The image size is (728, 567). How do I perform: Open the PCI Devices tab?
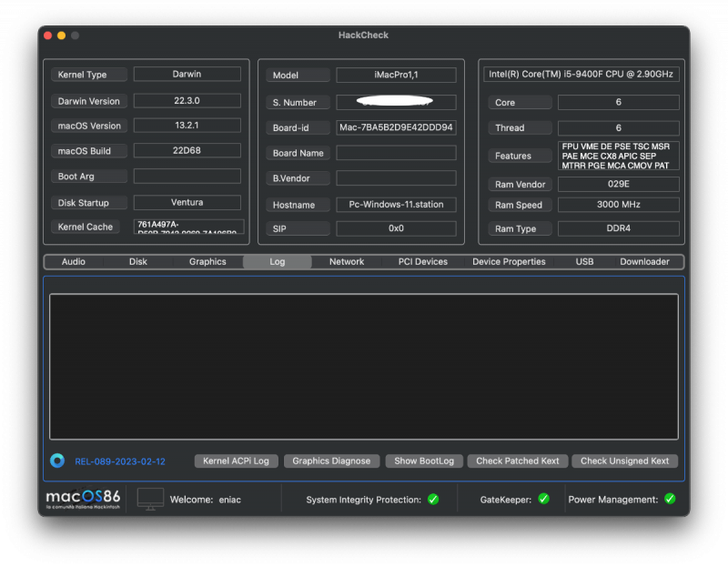422,261
